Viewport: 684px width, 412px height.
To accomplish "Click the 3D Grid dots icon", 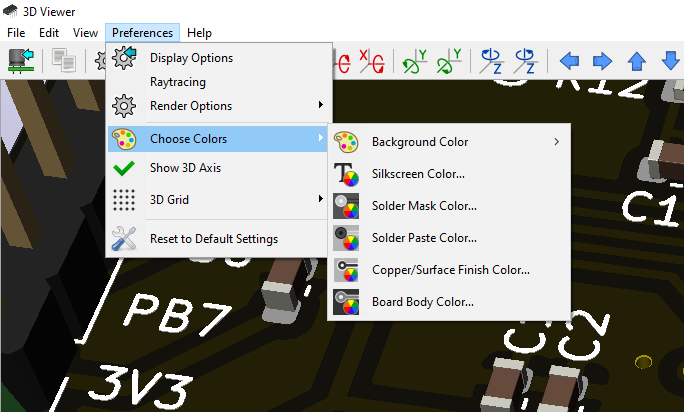I will [124, 200].
